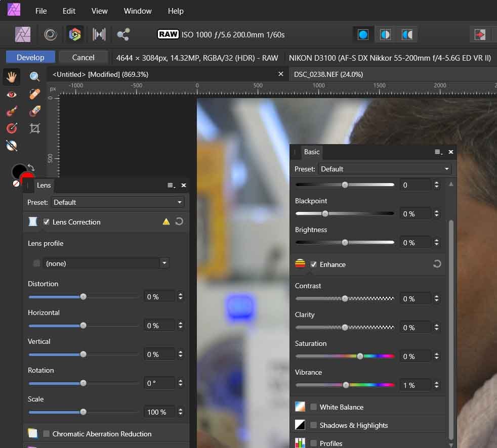Image resolution: width=497 pixels, height=448 pixels.
Task: Reset the Lens Correction settings
Action: click(179, 221)
